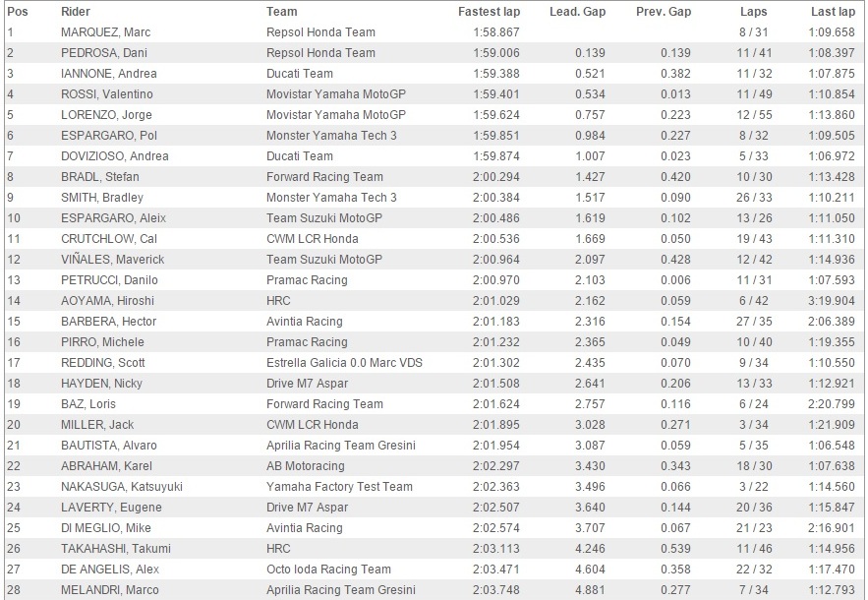The height and width of the screenshot is (600, 868).
Task: Click on LORENZO, Jorge
Action: (106, 115)
